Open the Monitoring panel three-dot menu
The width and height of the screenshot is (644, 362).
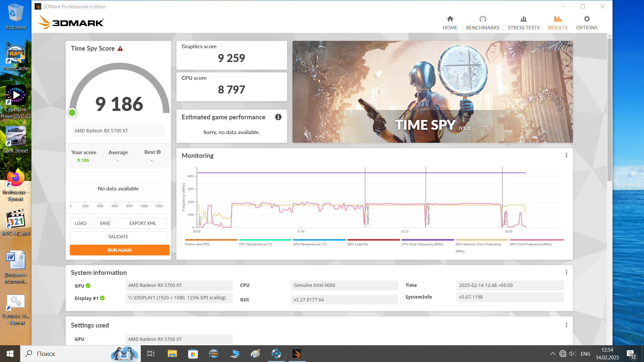(566, 156)
